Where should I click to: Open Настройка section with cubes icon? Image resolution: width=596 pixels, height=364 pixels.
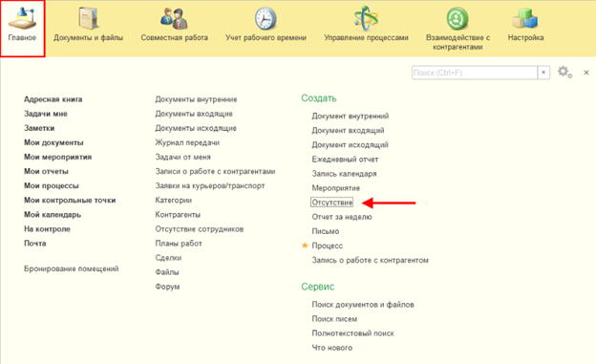(525, 18)
